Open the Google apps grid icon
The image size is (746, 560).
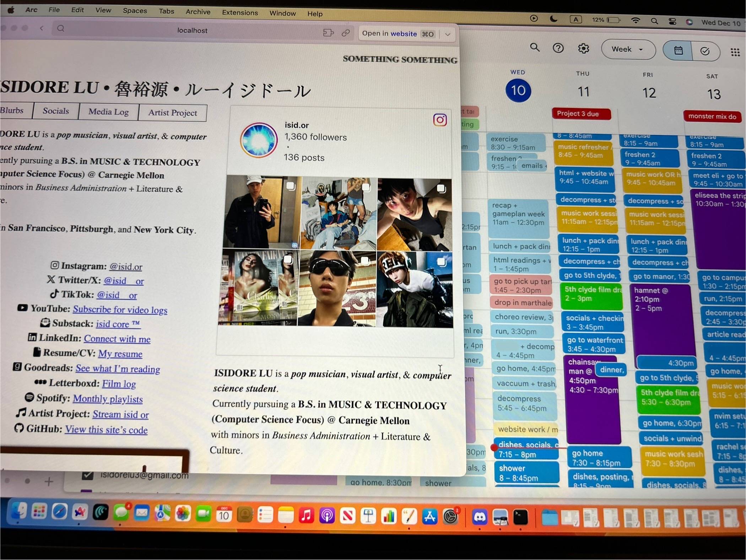(x=735, y=52)
